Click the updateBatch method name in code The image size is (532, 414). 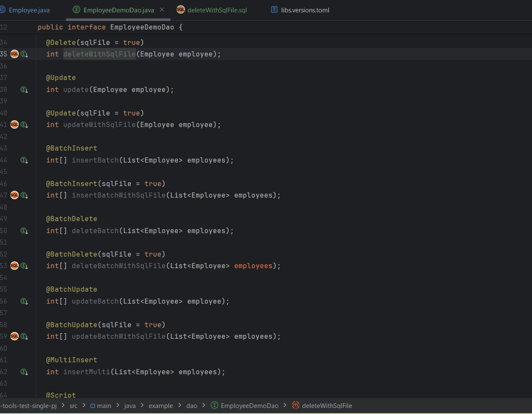(95, 301)
